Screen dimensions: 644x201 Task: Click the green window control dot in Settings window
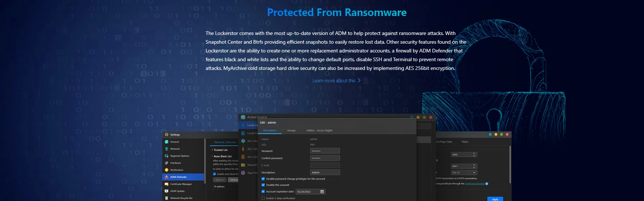(x=502, y=135)
